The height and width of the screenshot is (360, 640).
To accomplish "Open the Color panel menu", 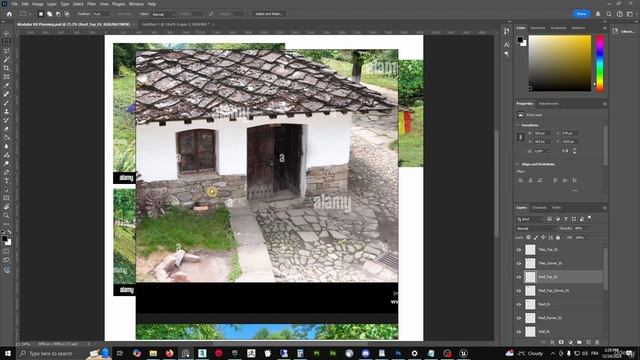I will click(604, 28).
